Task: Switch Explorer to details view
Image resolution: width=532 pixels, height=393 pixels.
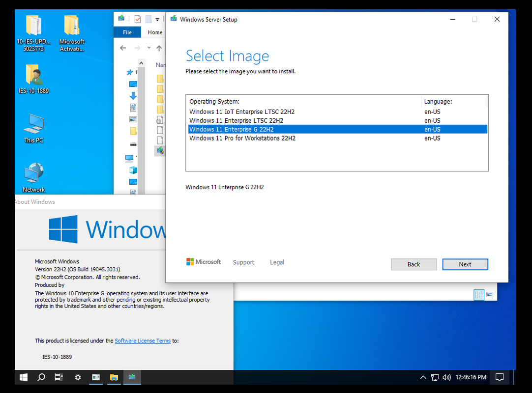Action: 479,295
